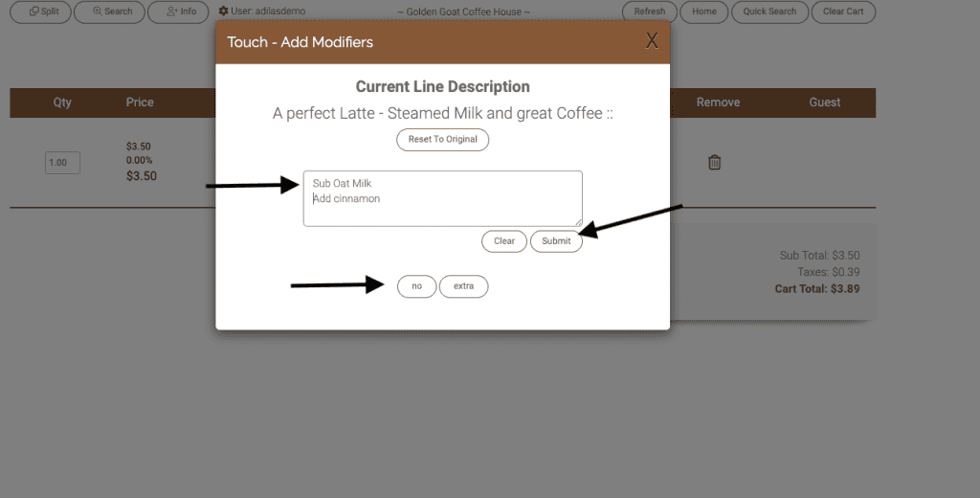Click inside the modifiers text area
980x498 pixels.
click(x=442, y=198)
